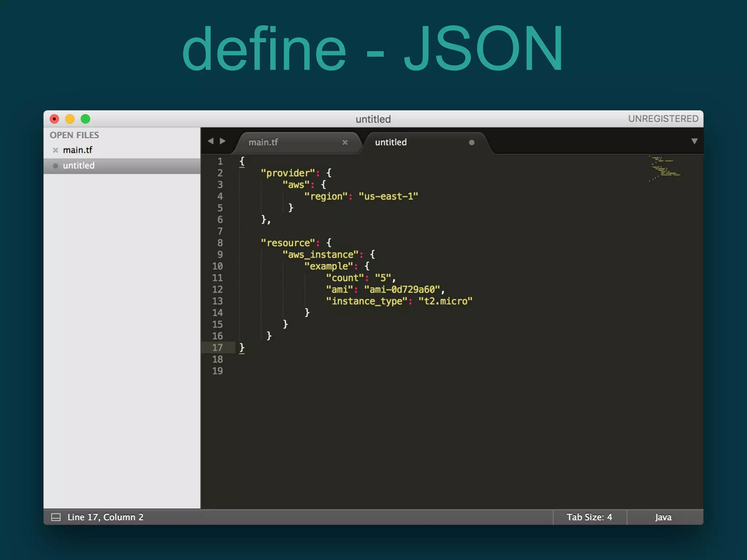
Task: Click the "aws_instance" key
Action: tap(320, 254)
